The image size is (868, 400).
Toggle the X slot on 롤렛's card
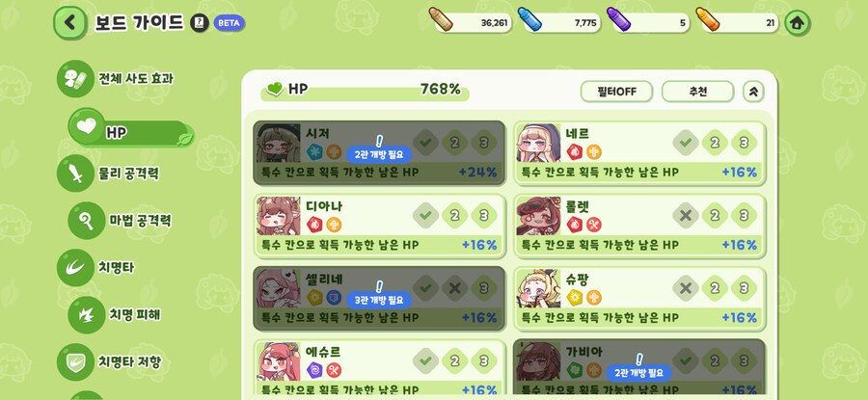click(686, 215)
